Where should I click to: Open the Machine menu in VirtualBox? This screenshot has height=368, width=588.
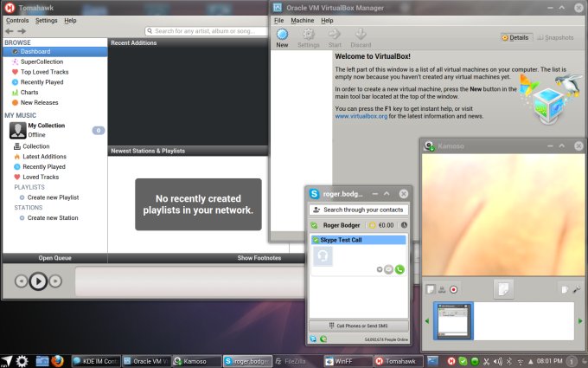(x=303, y=20)
